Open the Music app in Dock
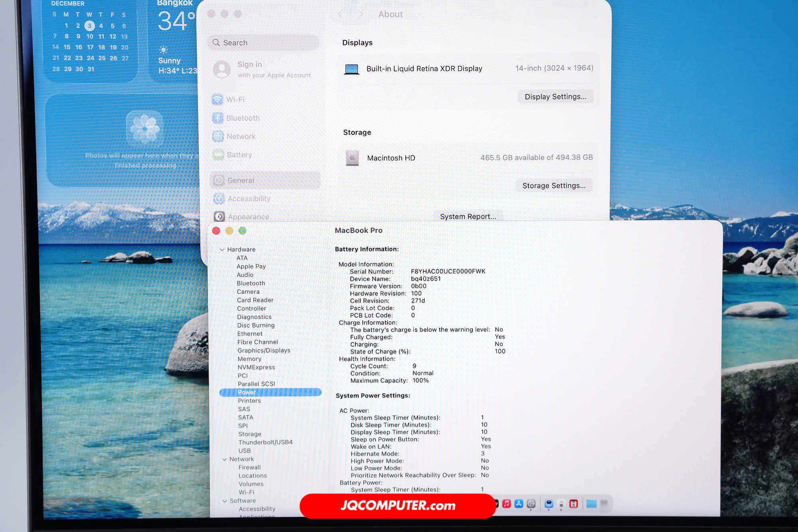798x532 pixels. click(506, 504)
